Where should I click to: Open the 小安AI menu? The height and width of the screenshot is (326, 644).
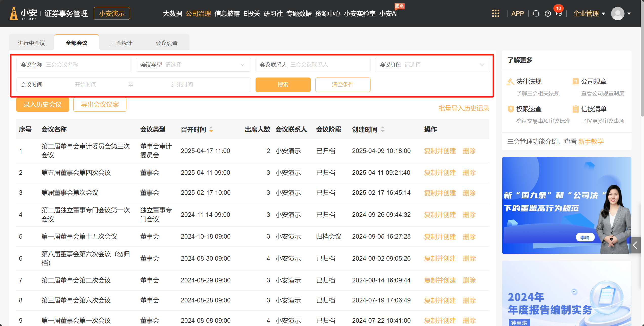pyautogui.click(x=388, y=13)
